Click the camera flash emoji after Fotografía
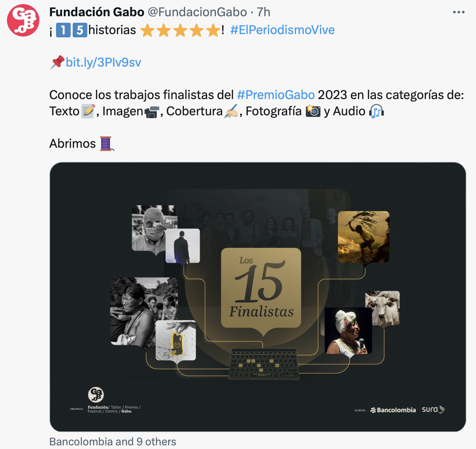This screenshot has height=449, width=476. point(313,111)
